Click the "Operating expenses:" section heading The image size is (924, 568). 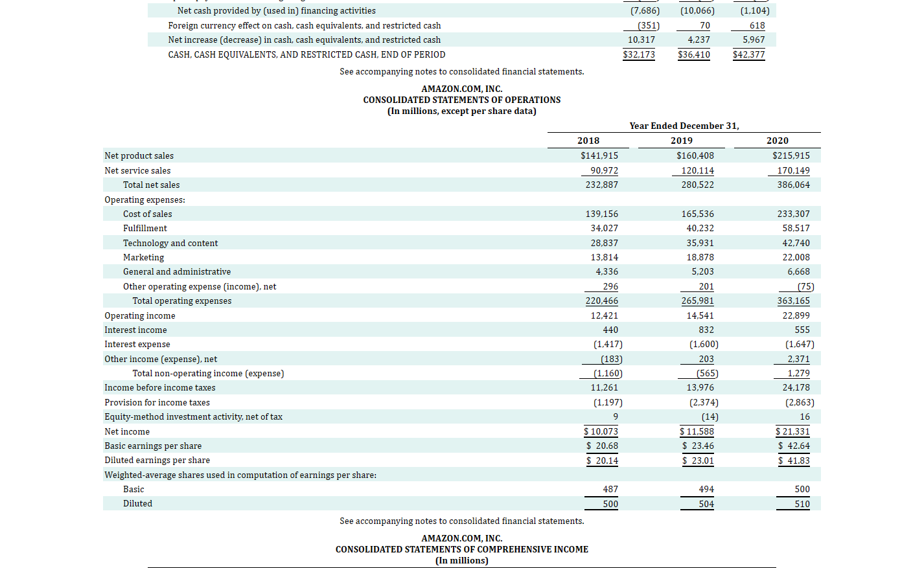point(144,199)
